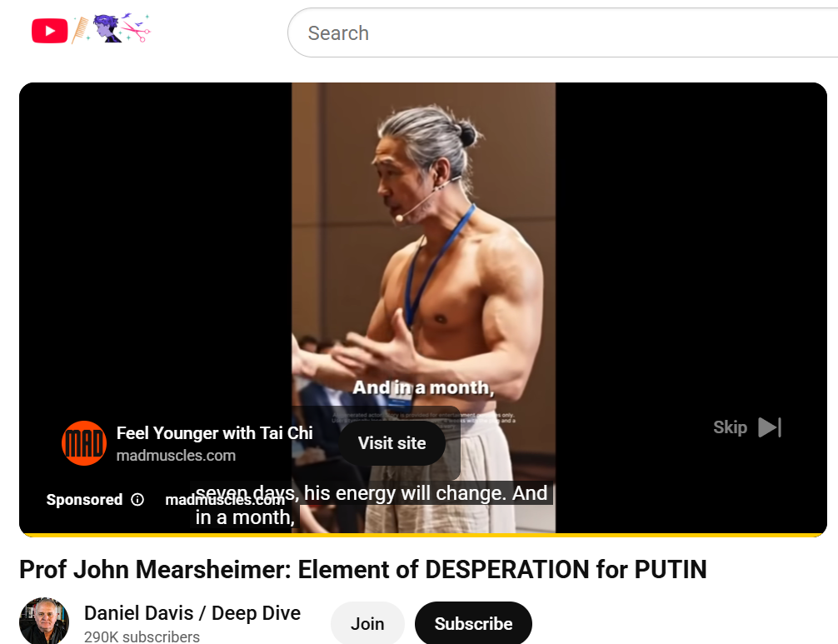The height and width of the screenshot is (644, 838).
Task: Click the Visit site button
Action: [392, 443]
